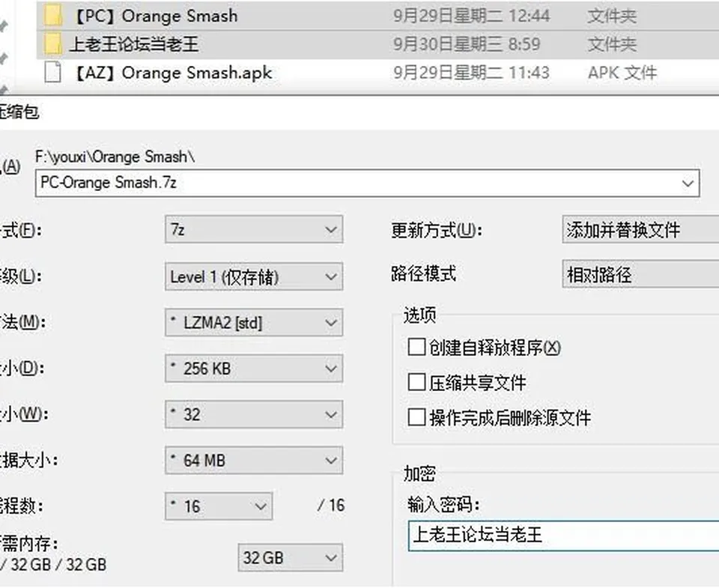Click date 9月29日星期二 12:44

[x=471, y=16]
